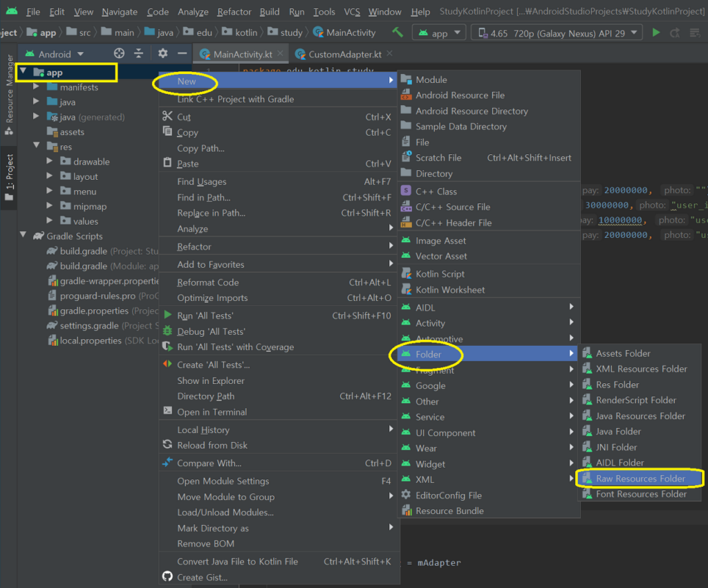Click the collapse all icon in Project panel
Viewport: 708px width, 588px height.
138,53
